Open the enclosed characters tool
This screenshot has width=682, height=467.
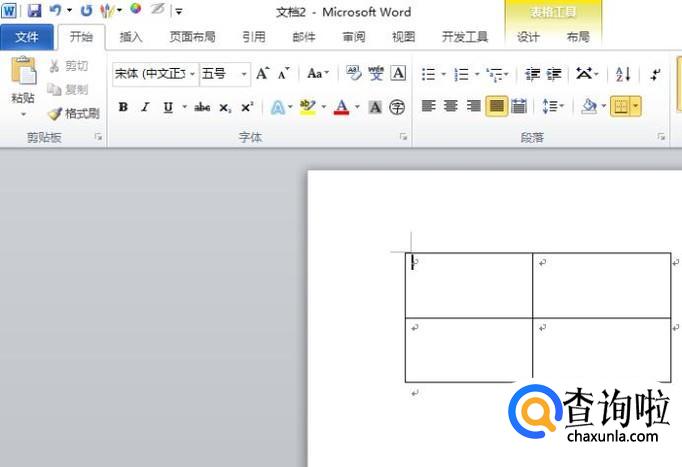[x=397, y=107]
